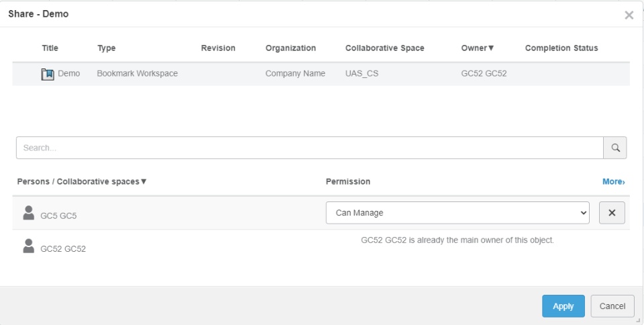644x325 pixels.
Task: Click the Collaborative Space column header
Action: 384,48
